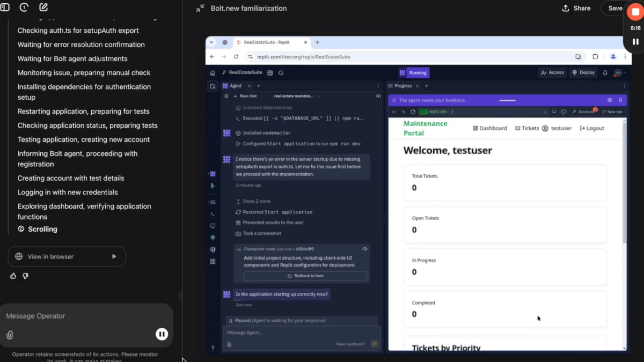
Task: Switch to the Progress tab
Action: pos(400,86)
